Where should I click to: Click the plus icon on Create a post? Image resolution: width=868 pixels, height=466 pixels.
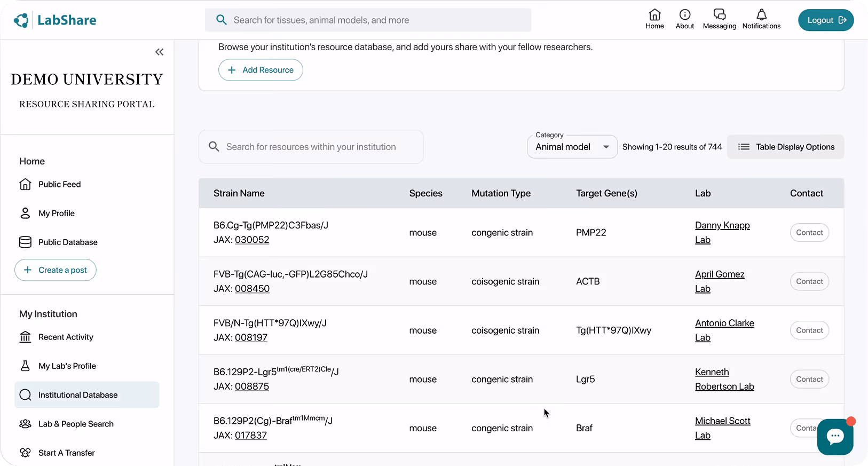click(x=28, y=270)
